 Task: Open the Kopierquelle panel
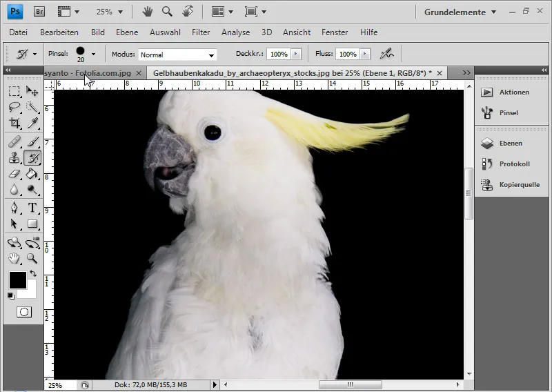518,185
